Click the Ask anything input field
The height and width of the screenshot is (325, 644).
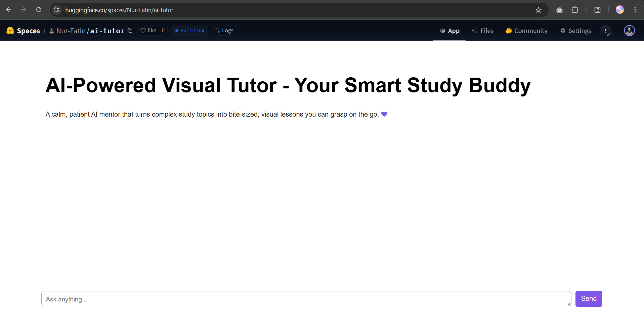click(306, 299)
